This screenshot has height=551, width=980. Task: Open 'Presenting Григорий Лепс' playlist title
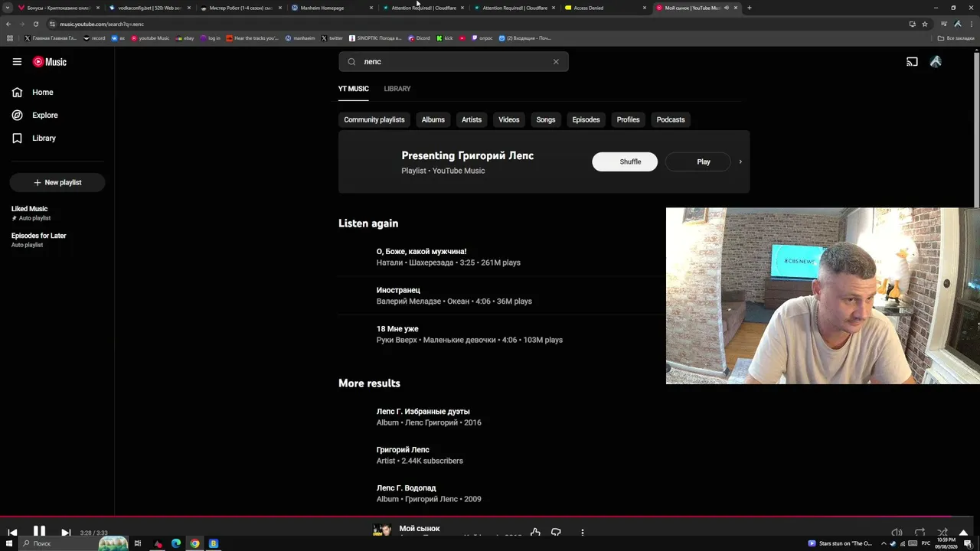(467, 155)
